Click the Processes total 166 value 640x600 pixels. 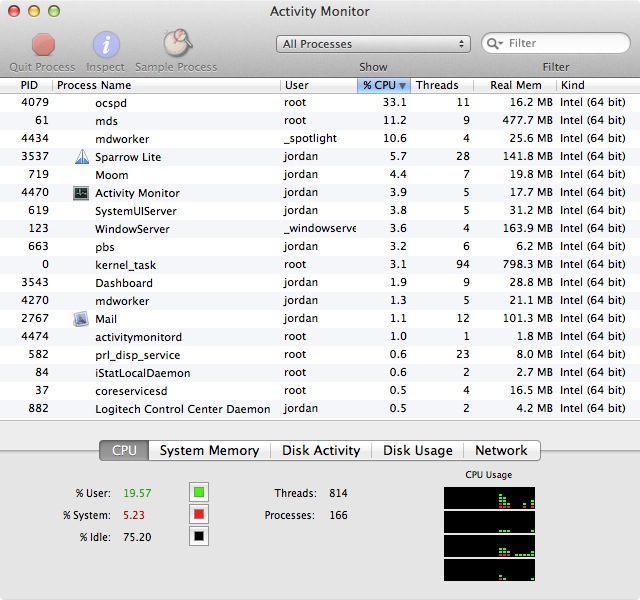click(338, 515)
